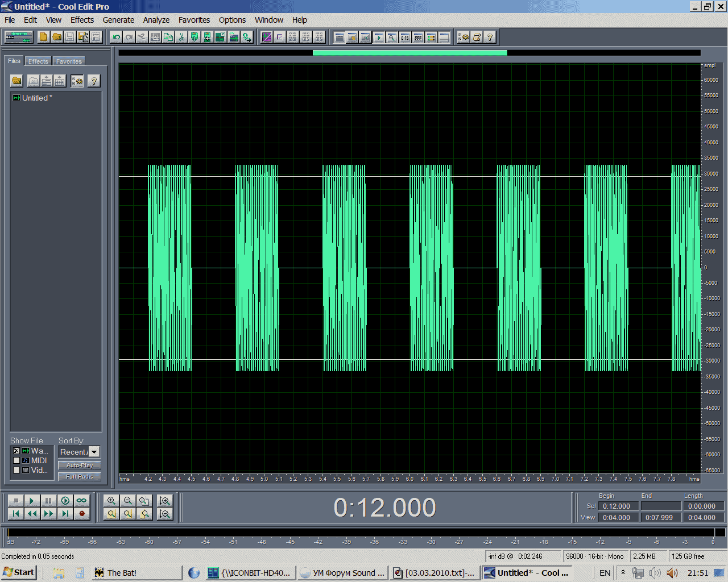Switch to The Bat! in the taskbar
Screen dimensions: 728x582
tap(136, 573)
